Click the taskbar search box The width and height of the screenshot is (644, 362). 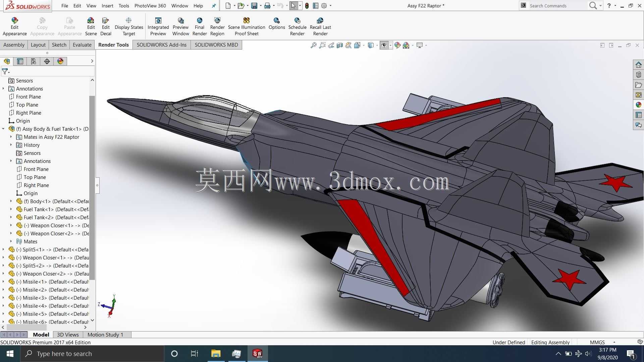coord(92,354)
